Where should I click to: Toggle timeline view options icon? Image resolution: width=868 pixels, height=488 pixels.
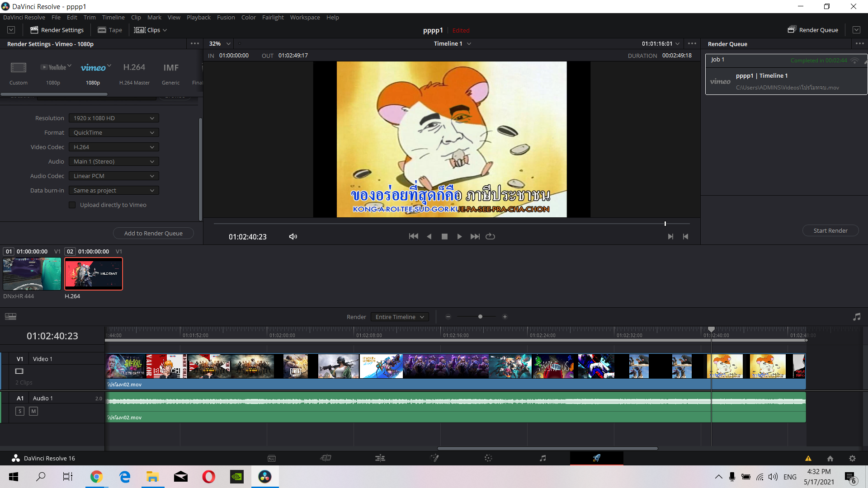pos(10,317)
